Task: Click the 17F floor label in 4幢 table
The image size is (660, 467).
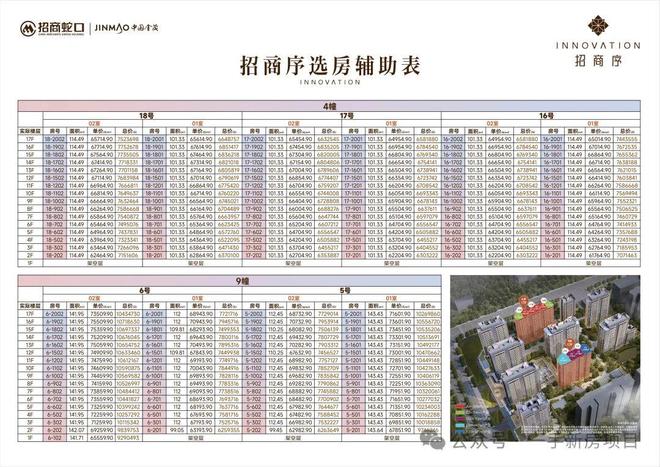Action: click(30, 139)
